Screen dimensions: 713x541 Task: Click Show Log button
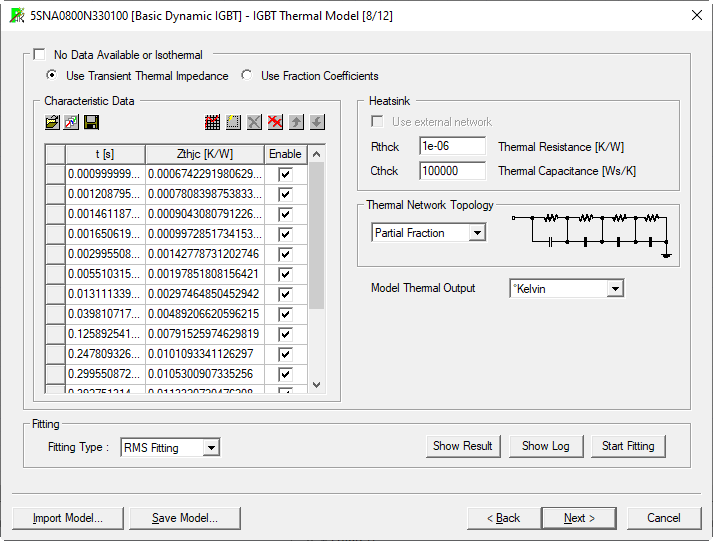(x=546, y=446)
